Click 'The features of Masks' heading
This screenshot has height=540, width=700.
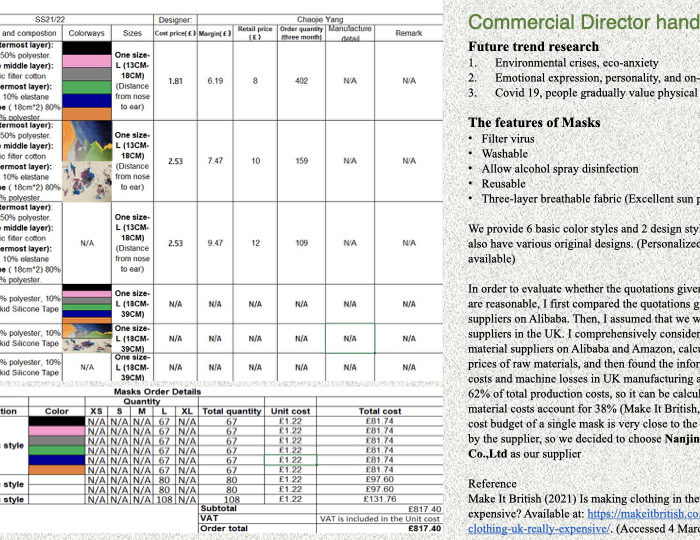[534, 122]
